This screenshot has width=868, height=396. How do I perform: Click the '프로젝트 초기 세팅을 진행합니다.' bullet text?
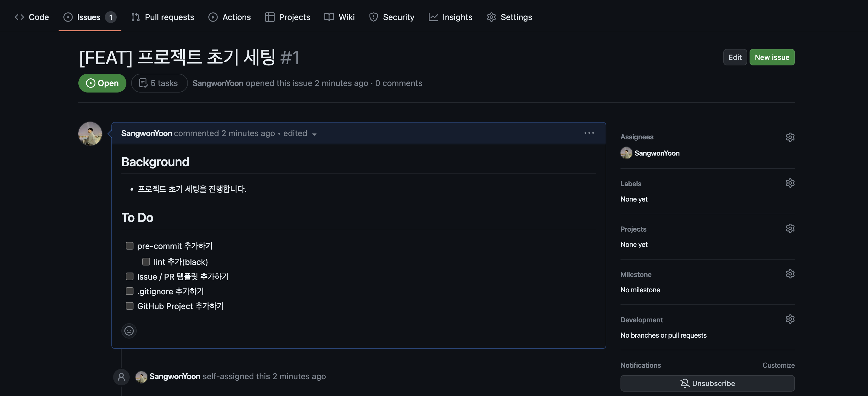(192, 189)
